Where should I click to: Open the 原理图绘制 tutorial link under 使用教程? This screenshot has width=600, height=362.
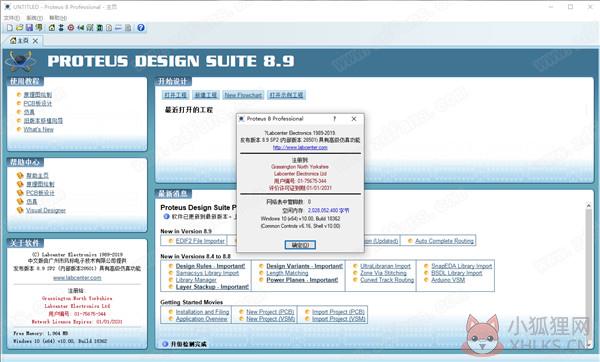38,95
